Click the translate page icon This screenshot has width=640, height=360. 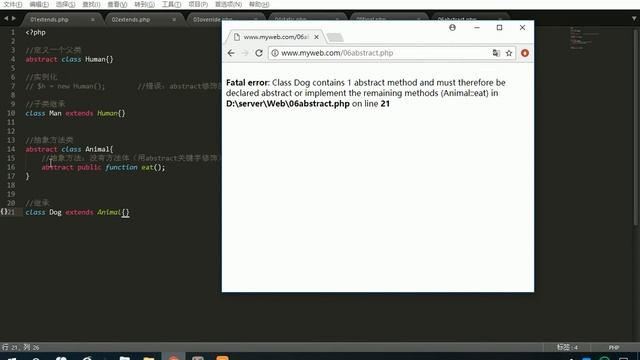coord(496,53)
